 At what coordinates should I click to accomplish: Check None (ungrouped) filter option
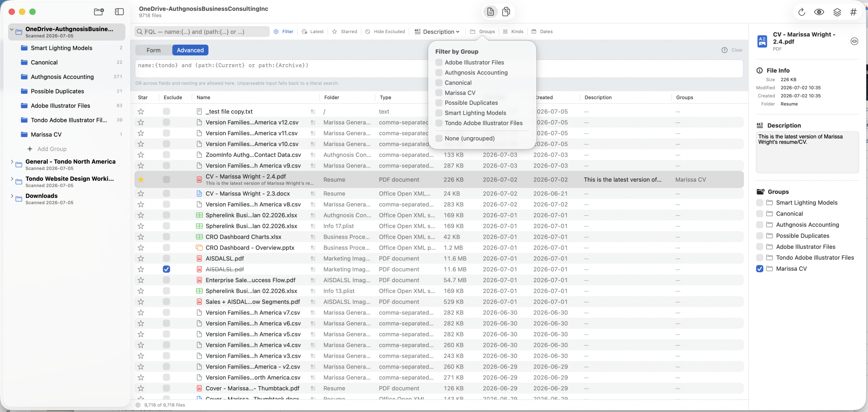[439, 138]
